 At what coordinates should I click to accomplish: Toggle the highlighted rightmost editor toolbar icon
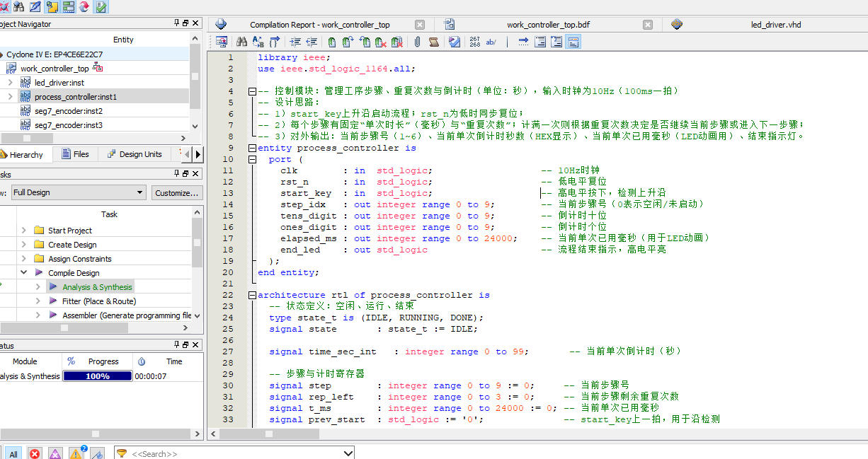click(x=573, y=42)
